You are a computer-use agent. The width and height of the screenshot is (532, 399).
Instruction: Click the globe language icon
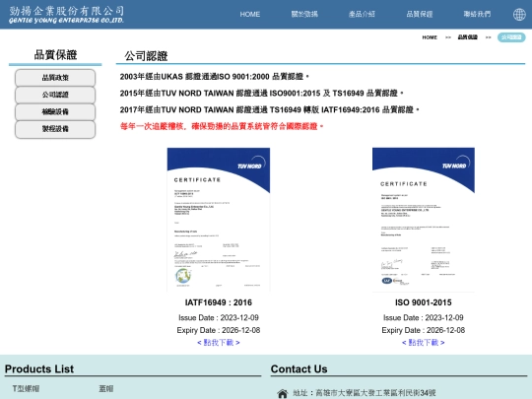(519, 14)
